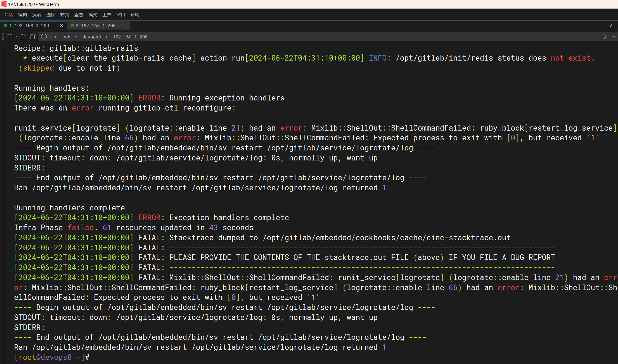618x364 pixels.
Task: Click the 'ssh' breadcrumb segment
Action: click(66, 37)
